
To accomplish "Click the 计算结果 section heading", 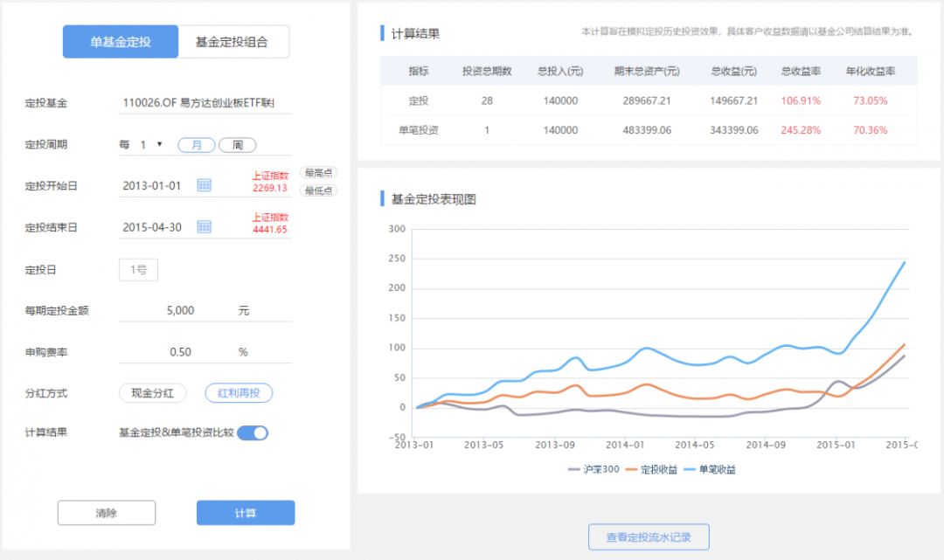I will coord(415,34).
